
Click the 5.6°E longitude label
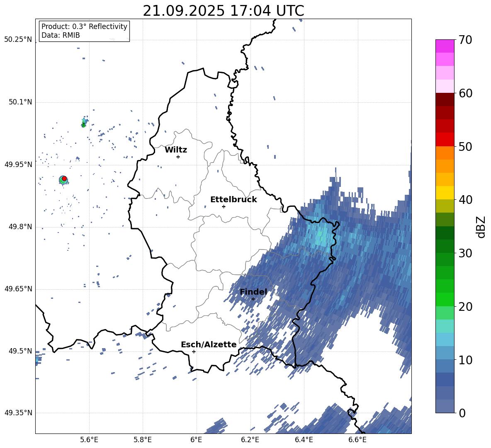tap(89, 440)
